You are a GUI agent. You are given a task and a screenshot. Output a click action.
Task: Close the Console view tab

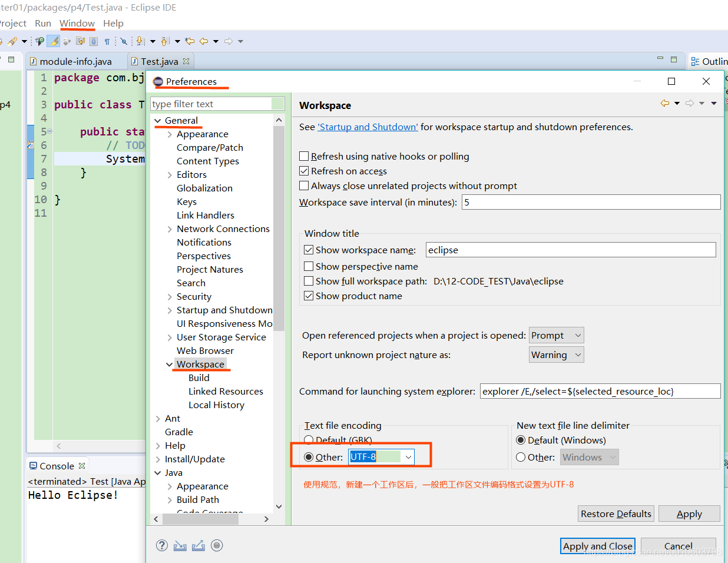82,466
